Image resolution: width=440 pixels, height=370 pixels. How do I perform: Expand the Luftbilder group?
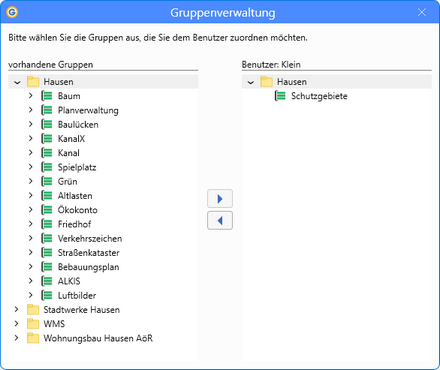tap(31, 295)
